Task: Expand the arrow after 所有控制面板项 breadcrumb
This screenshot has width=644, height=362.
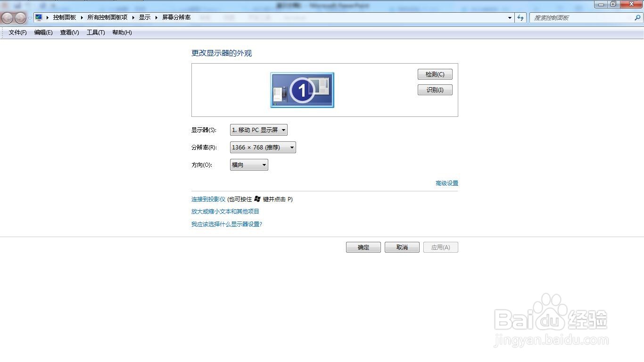Action: click(x=133, y=17)
